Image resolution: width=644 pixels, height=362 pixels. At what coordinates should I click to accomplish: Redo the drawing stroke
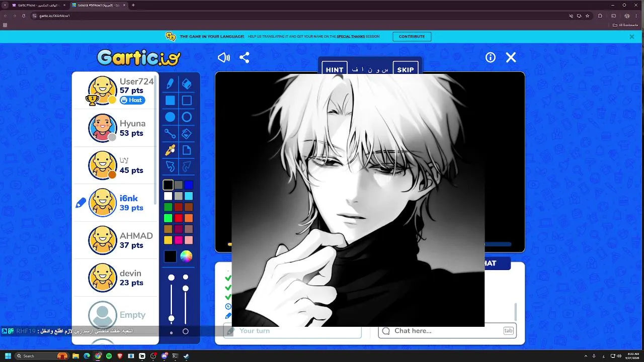click(187, 166)
